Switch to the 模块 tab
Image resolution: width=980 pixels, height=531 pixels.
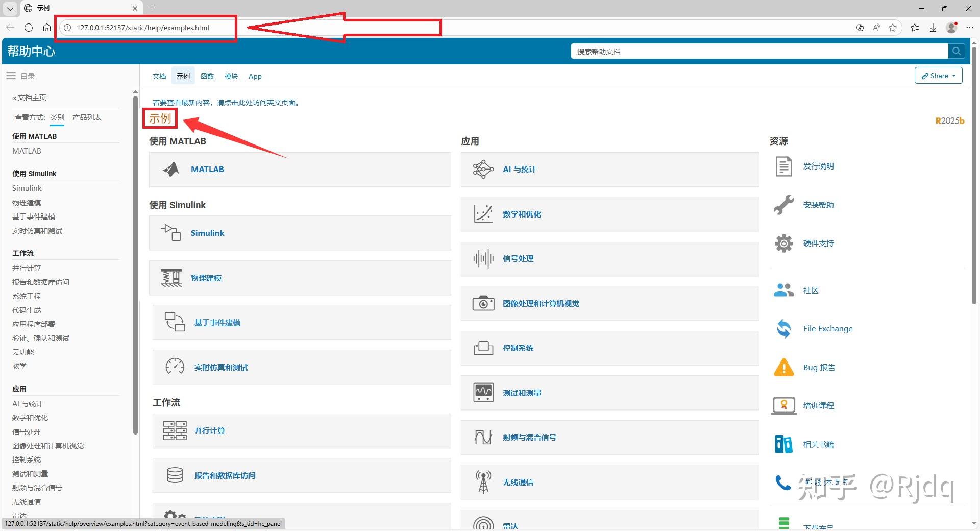coord(231,76)
